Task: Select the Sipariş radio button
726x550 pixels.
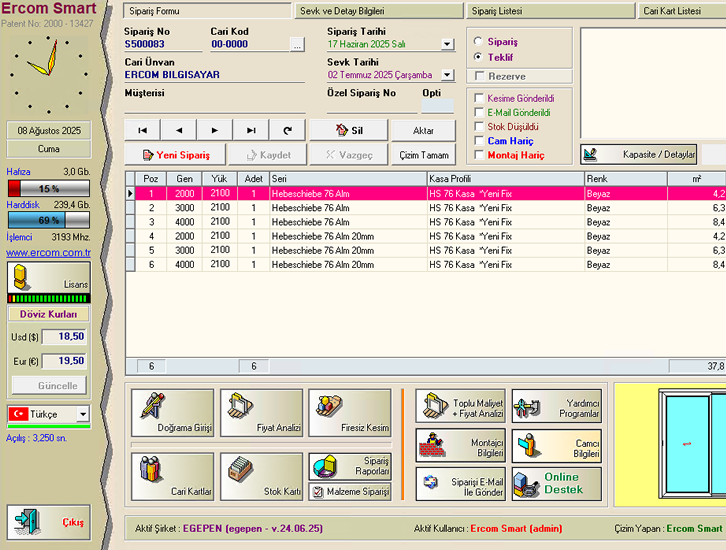Action: click(479, 42)
